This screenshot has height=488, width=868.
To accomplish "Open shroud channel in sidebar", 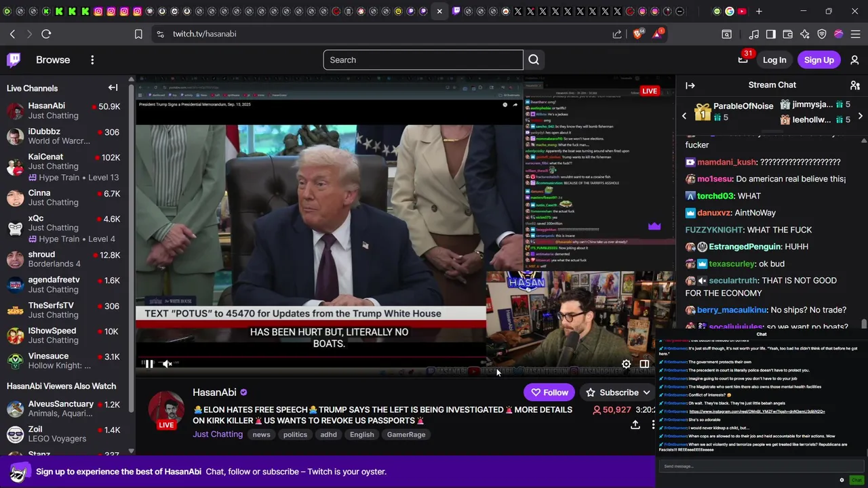I will pos(64,259).
